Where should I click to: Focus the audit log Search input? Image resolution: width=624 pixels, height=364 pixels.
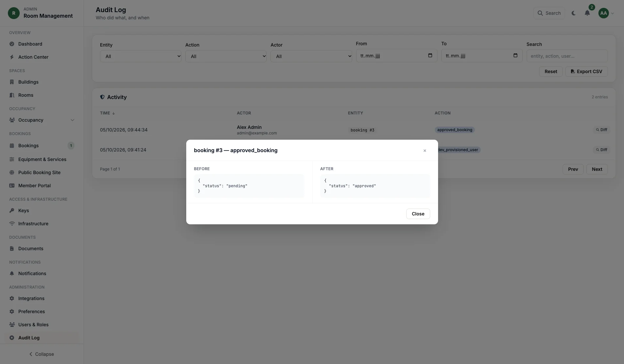pos(567,56)
